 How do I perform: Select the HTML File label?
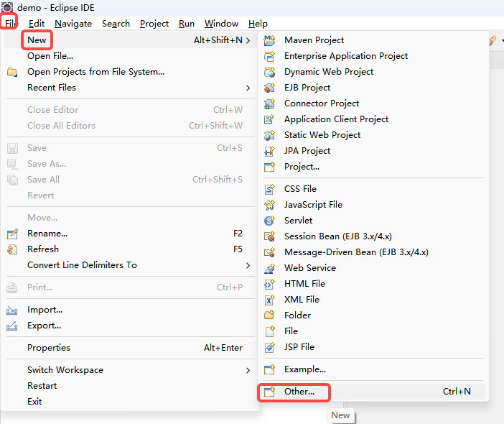point(304,284)
